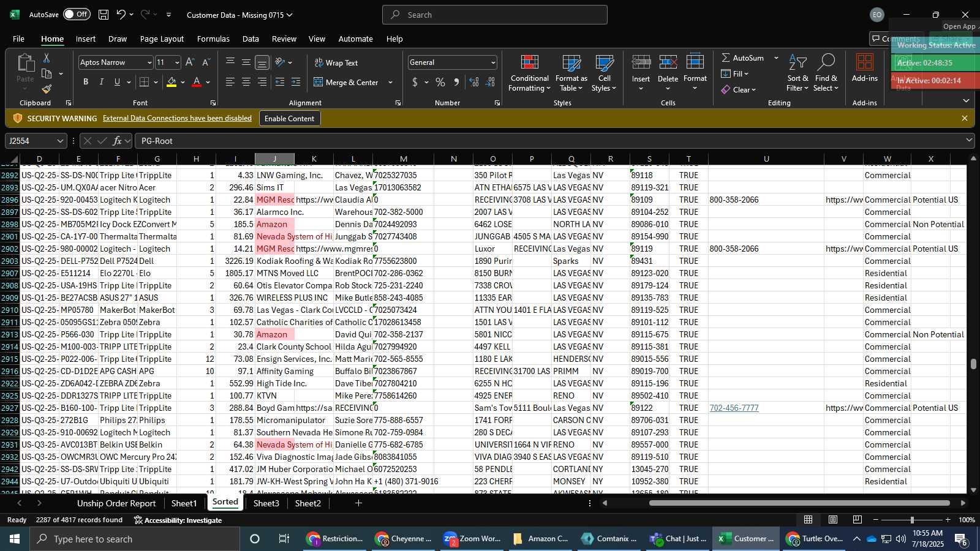This screenshot has height=551, width=980.
Task: Click the Cut scissors icon
Action: pos(47,58)
